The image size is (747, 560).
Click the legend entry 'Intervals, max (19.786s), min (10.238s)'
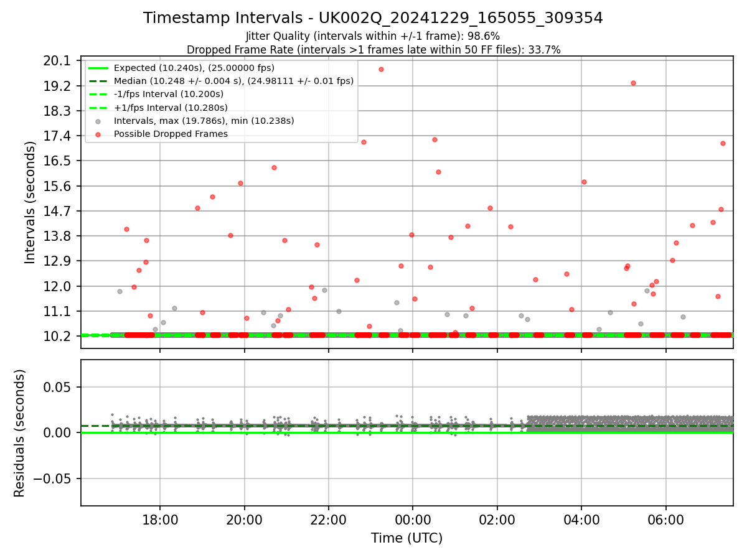point(204,121)
